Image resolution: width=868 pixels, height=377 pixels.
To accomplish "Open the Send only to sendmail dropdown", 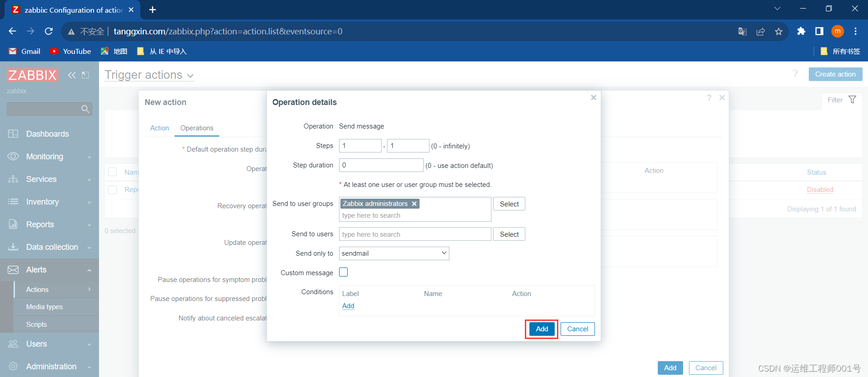I will [394, 253].
